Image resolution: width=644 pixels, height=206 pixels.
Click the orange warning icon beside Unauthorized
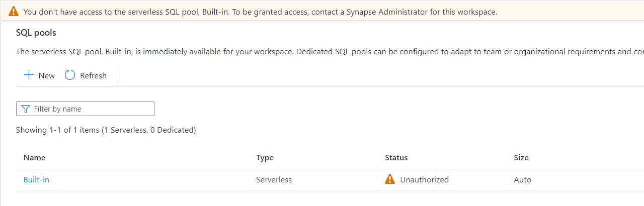390,179
